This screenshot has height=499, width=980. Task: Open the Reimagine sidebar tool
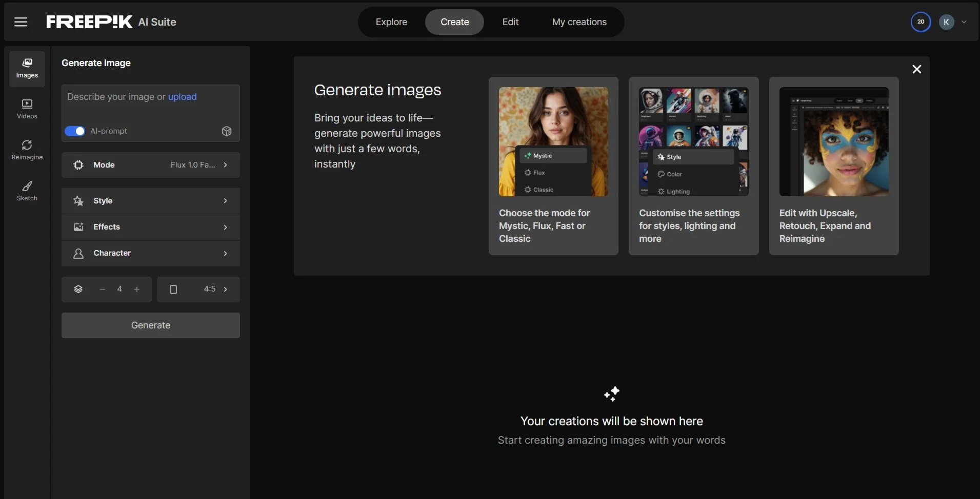click(27, 151)
